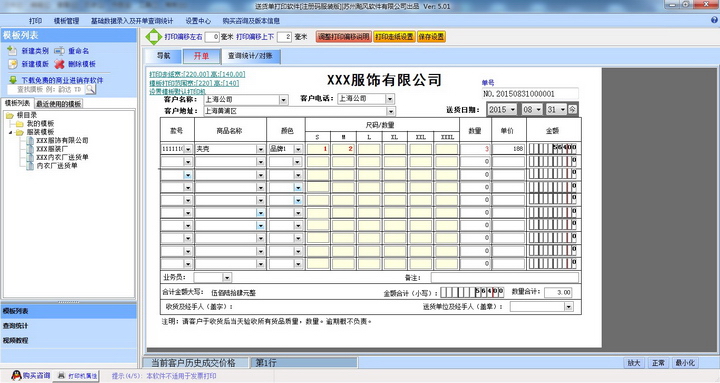Click the 打印偏移左右 millimeter input

point(212,37)
